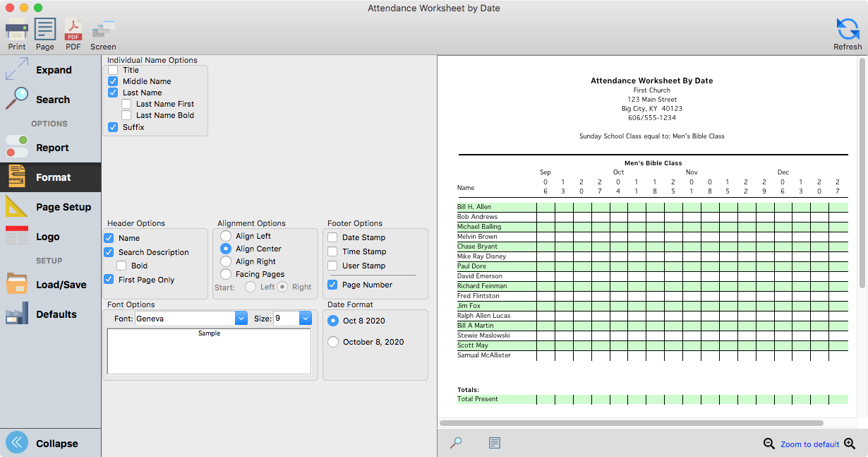
Task: Click the zoom out magnifier icon
Action: tap(769, 444)
